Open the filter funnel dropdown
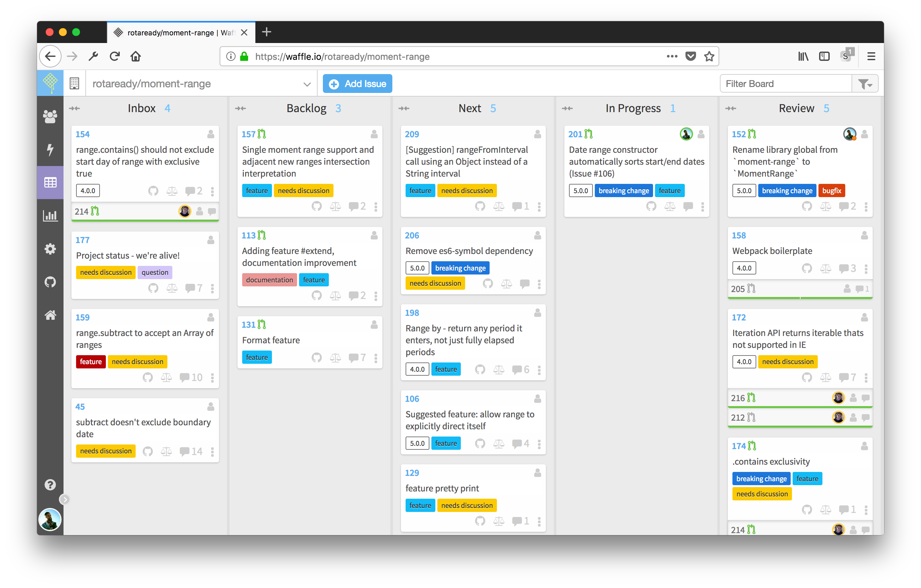The image size is (921, 588). point(864,84)
